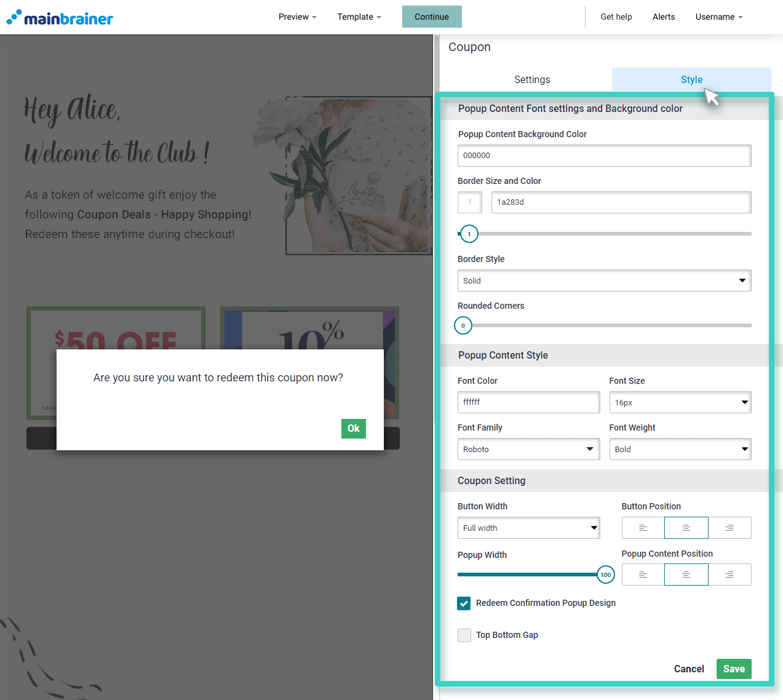Open the Template menu
783x700 pixels.
359,17
